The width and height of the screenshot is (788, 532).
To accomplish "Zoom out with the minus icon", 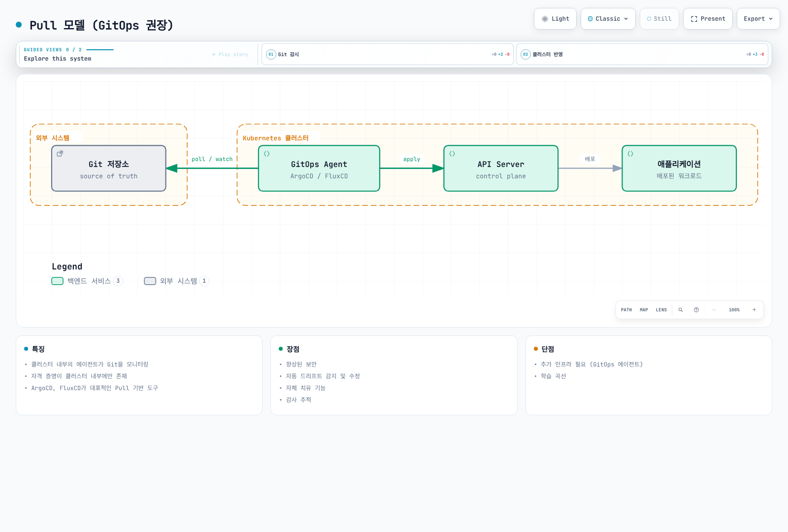I will pos(714,310).
